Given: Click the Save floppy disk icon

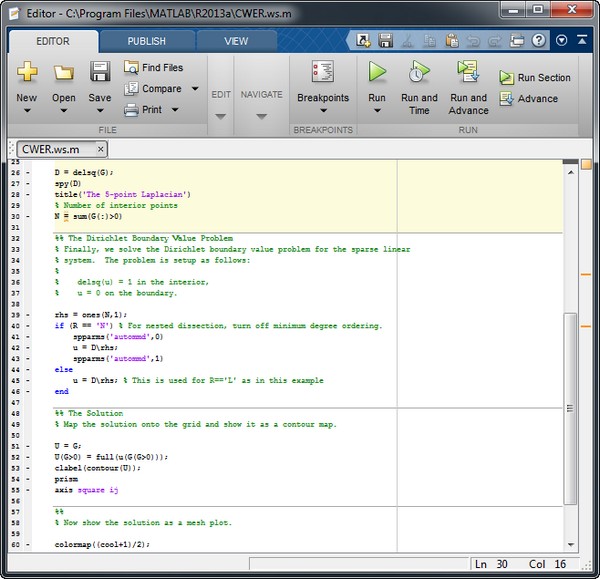Looking at the screenshot, I should pyautogui.click(x=100, y=73).
